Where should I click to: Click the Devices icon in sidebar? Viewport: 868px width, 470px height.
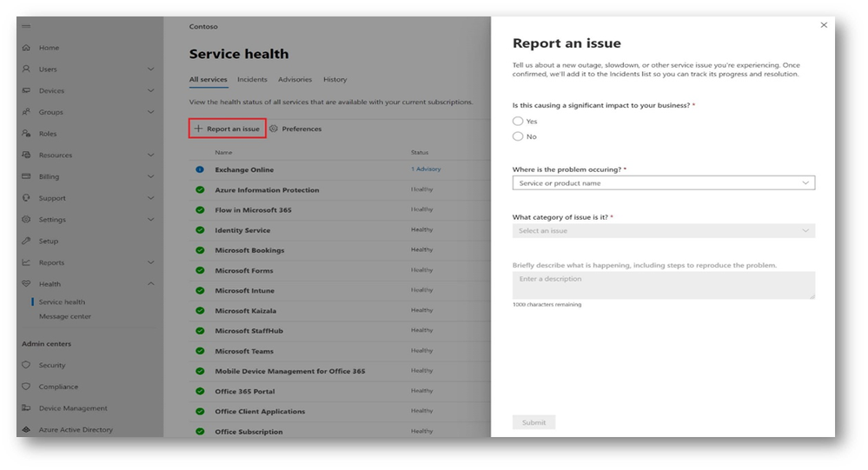coord(26,90)
